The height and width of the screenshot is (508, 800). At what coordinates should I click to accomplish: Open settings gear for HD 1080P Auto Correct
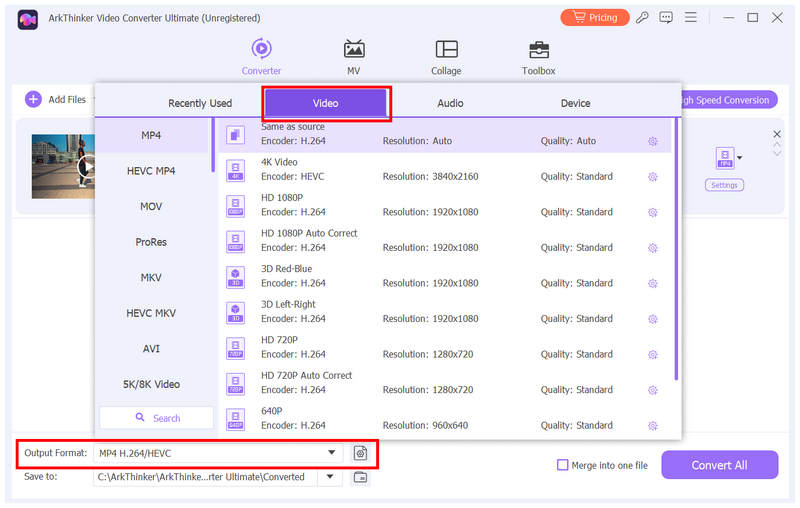[653, 248]
